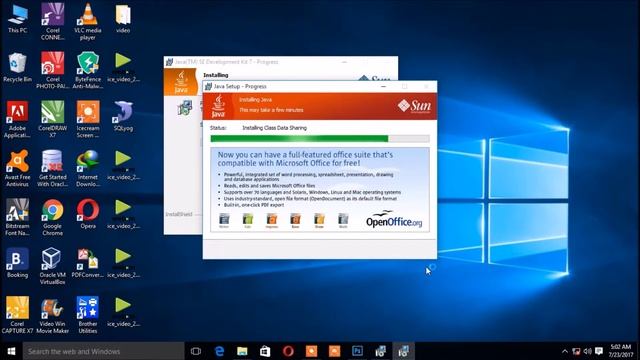Open the Action Center notifications icon
Viewport: 640px width, 360px height.
(599, 351)
